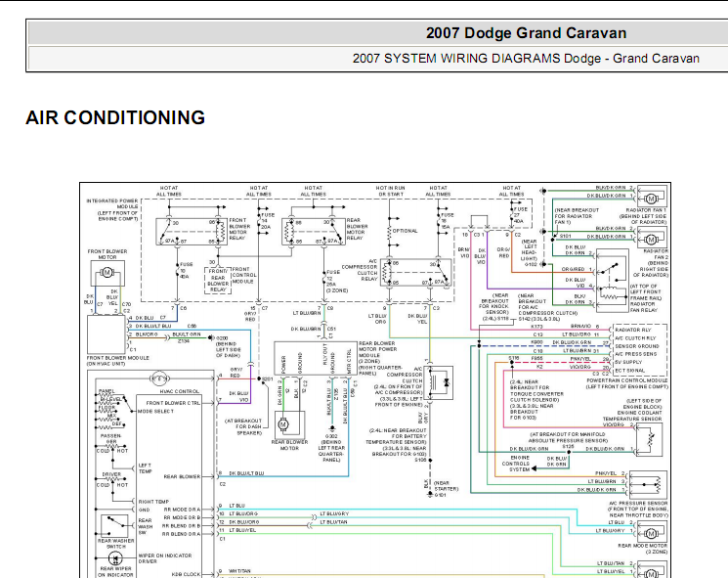Image resolution: width=728 pixels, height=578 pixels.
Task: Click the "2007 Dodge Grand Caravan" title
Action: click(x=526, y=33)
